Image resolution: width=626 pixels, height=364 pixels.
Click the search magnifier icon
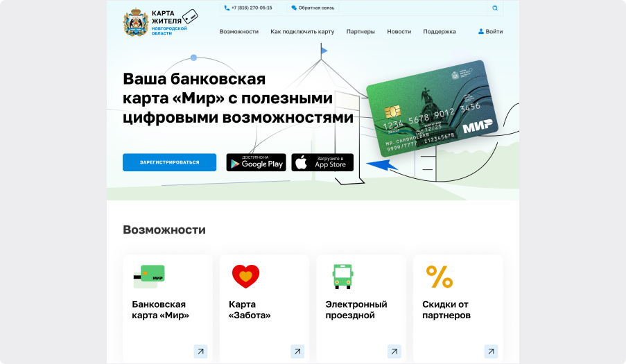(495, 8)
